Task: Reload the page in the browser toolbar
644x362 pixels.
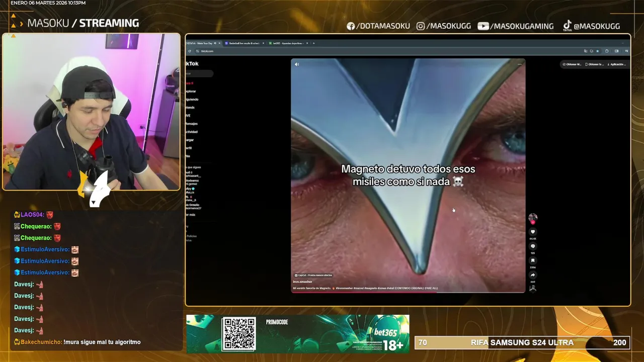Action: (190, 51)
